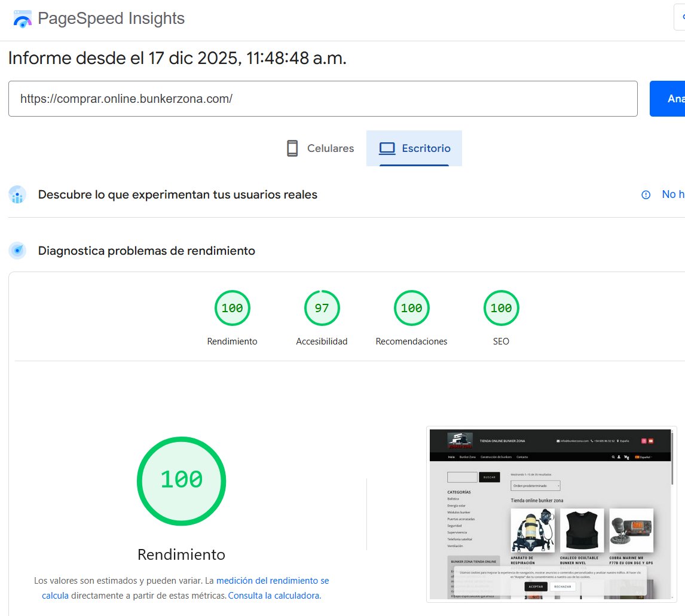
Task: Click the Descubre usuarios reales heading
Action: (178, 195)
